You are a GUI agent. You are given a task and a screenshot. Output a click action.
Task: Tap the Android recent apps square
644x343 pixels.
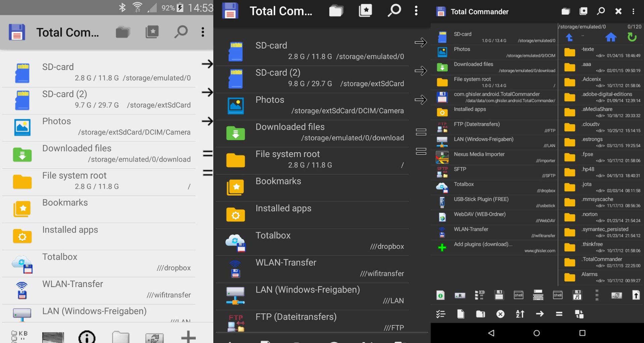pyautogui.click(x=582, y=333)
